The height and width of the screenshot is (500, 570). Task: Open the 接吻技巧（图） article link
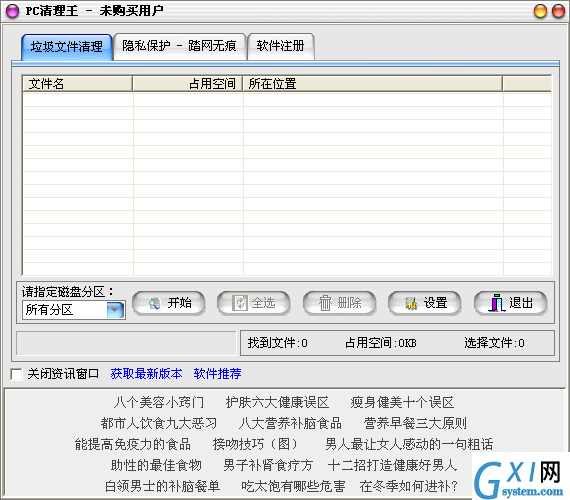(255, 444)
